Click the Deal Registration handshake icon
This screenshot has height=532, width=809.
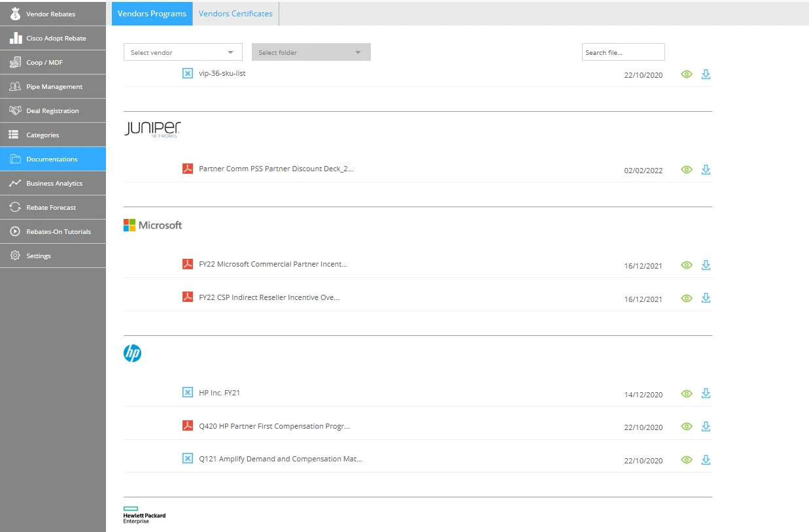click(15, 110)
